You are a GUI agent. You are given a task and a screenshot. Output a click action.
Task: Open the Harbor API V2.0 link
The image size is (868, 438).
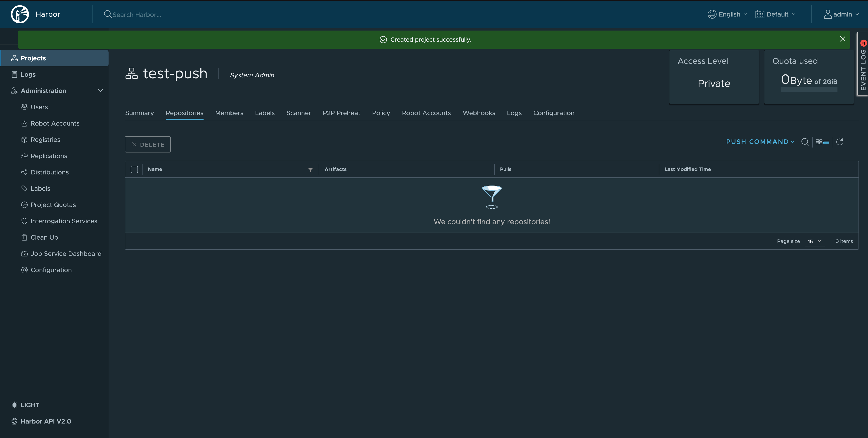click(x=46, y=421)
